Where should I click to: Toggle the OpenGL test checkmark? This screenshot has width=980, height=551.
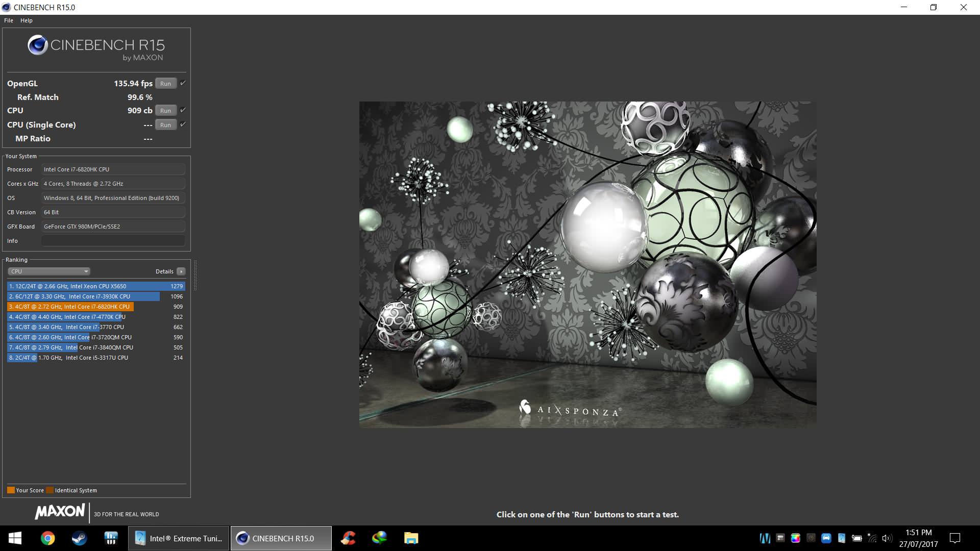[x=183, y=83]
